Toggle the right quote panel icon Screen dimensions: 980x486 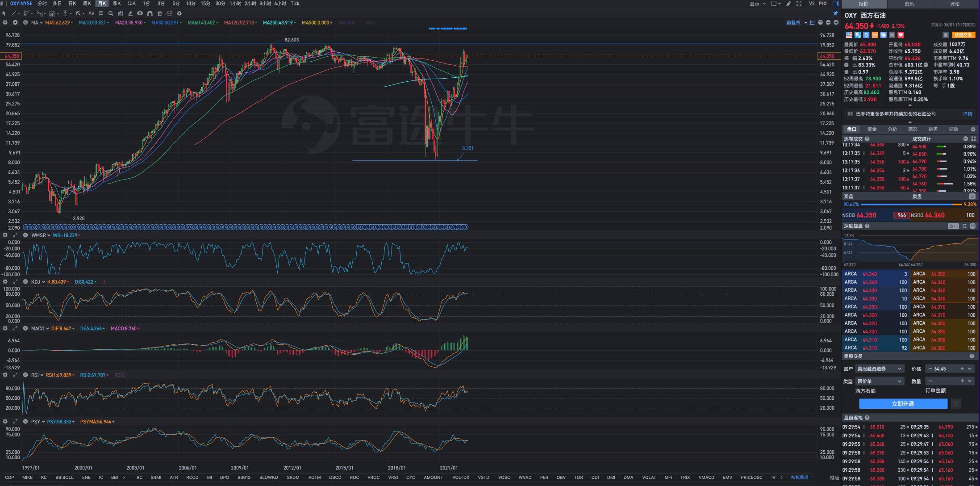click(x=835, y=4)
